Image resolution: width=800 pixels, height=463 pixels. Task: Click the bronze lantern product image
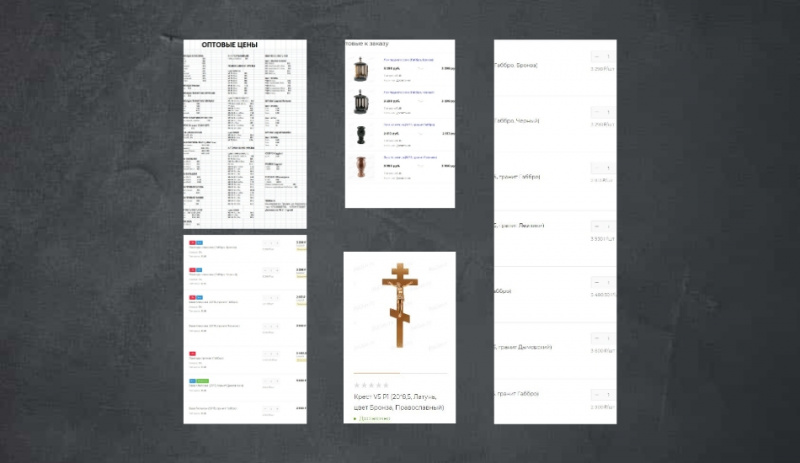(x=362, y=69)
